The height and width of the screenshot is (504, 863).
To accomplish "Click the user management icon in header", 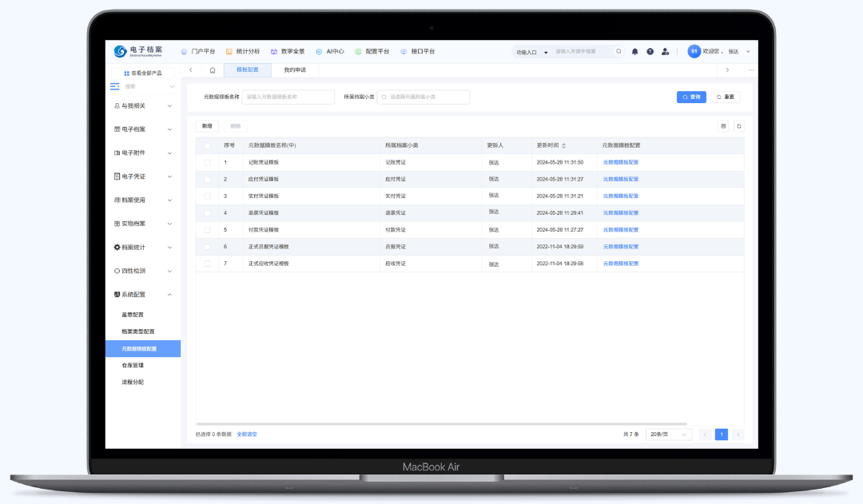I will (666, 51).
